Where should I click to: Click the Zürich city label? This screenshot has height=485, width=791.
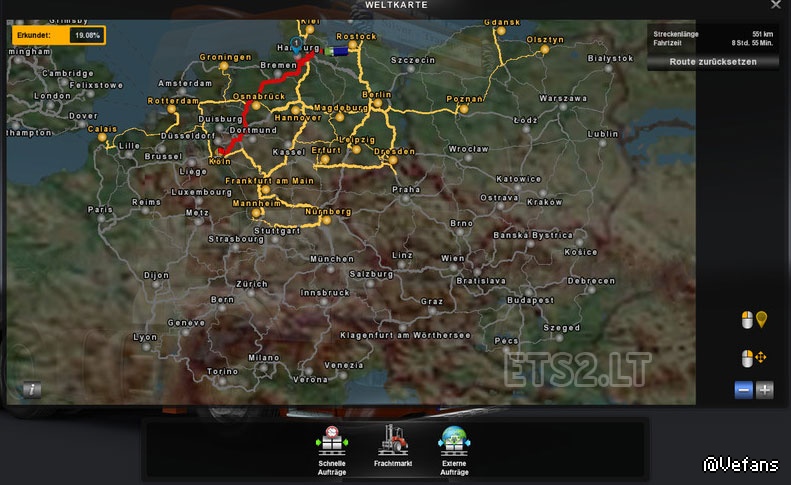click(x=252, y=284)
